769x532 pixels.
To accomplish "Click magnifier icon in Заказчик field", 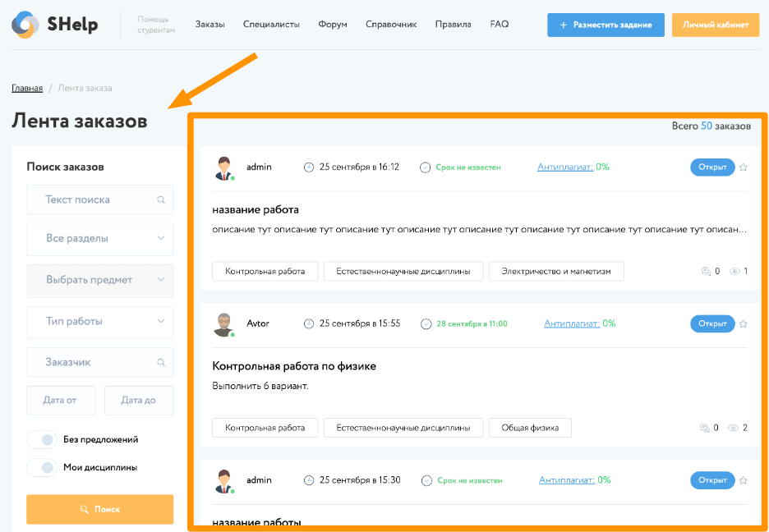I will (161, 362).
